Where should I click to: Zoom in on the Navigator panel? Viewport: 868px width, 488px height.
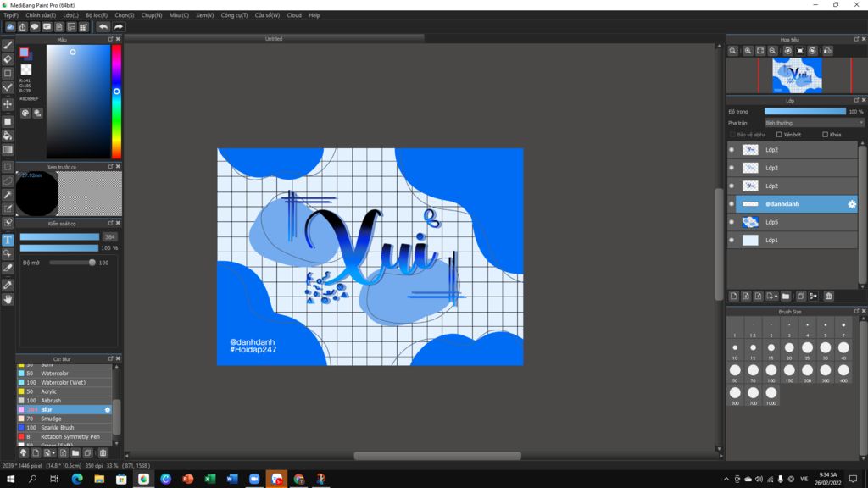point(748,51)
